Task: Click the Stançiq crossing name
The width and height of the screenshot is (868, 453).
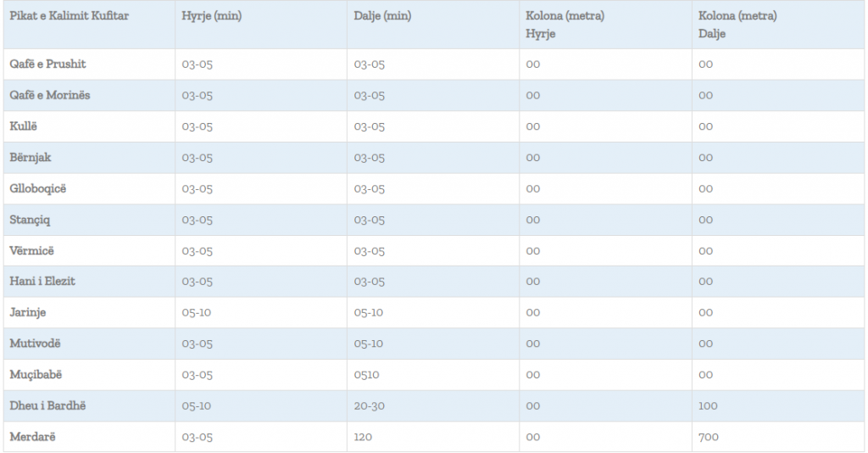Action: tap(30, 220)
